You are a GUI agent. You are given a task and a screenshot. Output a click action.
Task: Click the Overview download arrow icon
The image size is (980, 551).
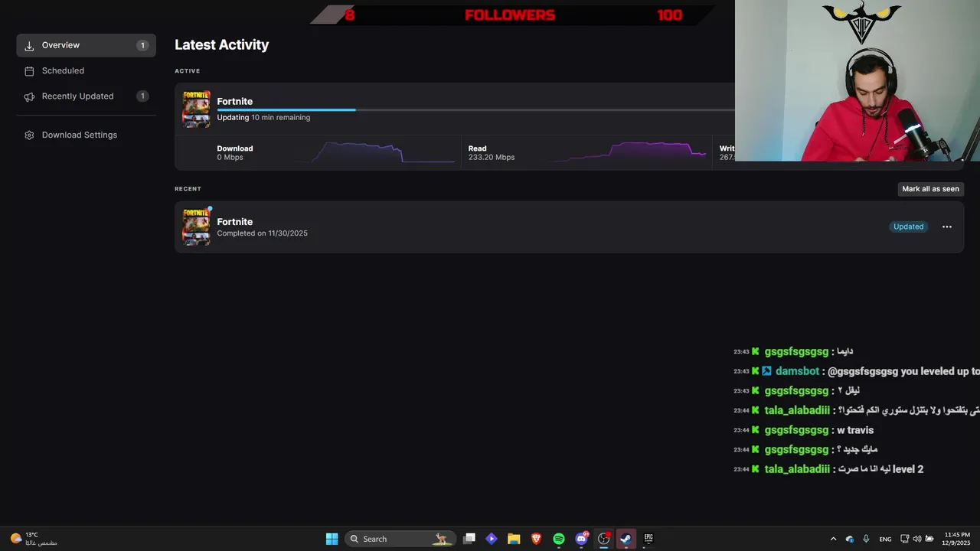pos(29,46)
